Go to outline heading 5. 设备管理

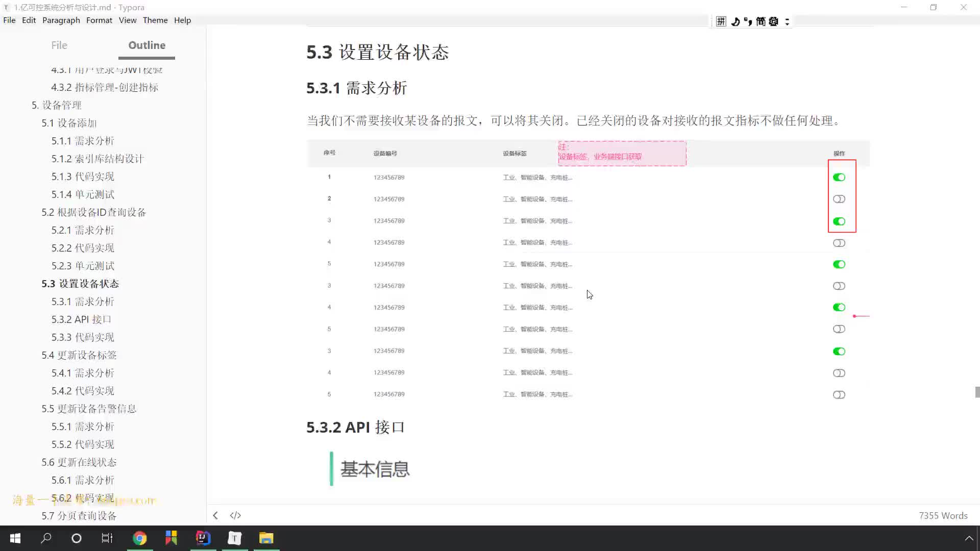coord(57,105)
